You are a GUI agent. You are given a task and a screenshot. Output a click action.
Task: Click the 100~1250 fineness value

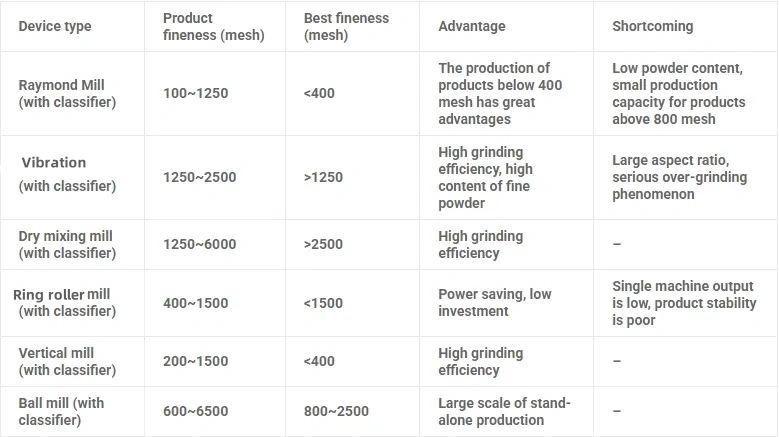195,94
